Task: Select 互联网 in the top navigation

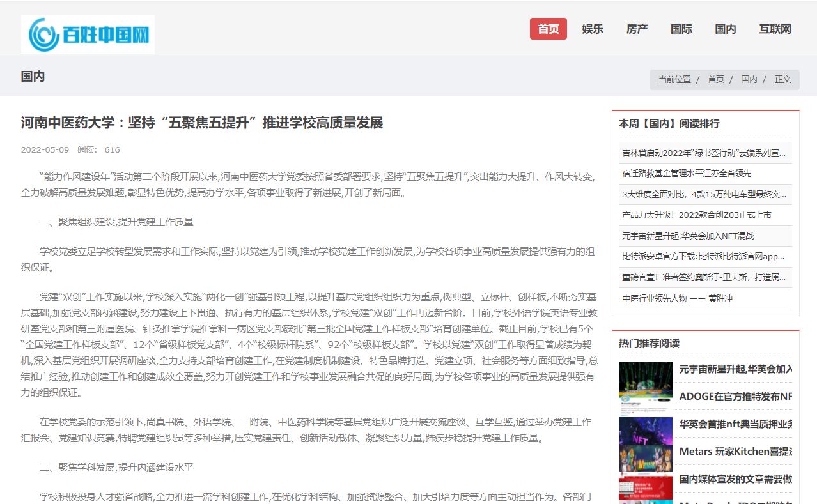Action: (x=775, y=29)
